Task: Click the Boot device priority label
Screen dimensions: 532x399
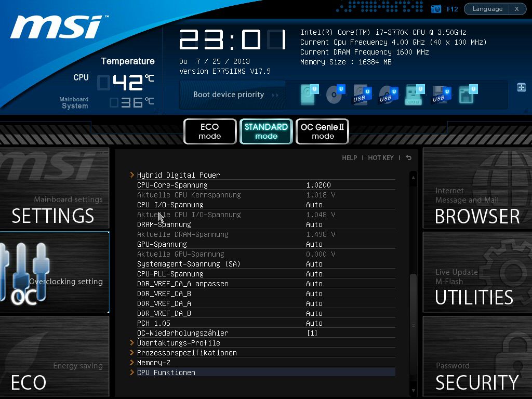Action: click(x=229, y=95)
